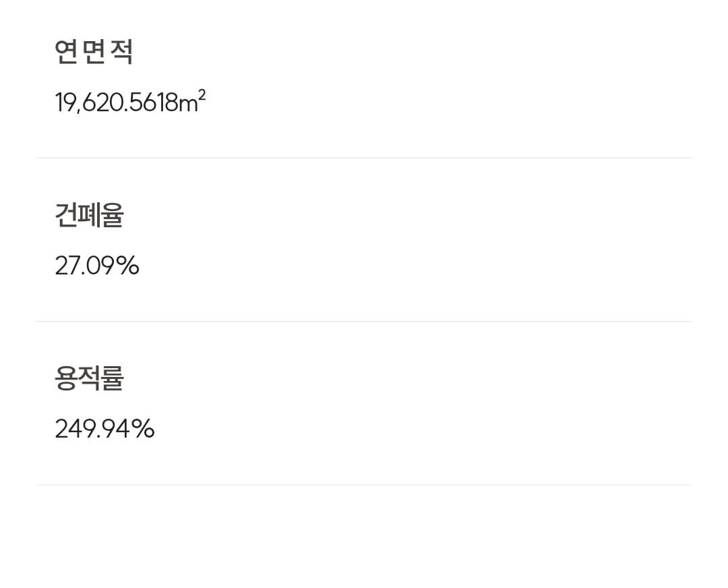Click the 건폐율 label
Screen dimensions: 728x588
[x=89, y=215]
